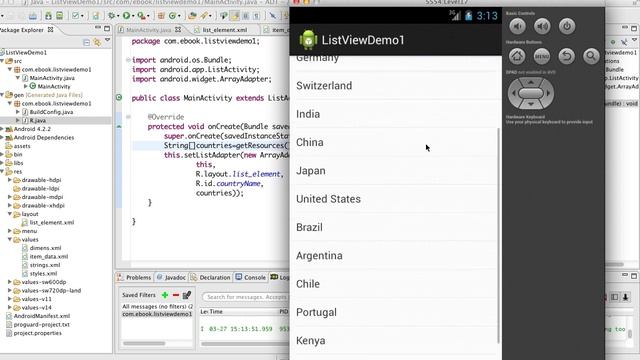640x360 pixels.
Task: Click the emulator Search hardware button
Action: tap(591, 56)
